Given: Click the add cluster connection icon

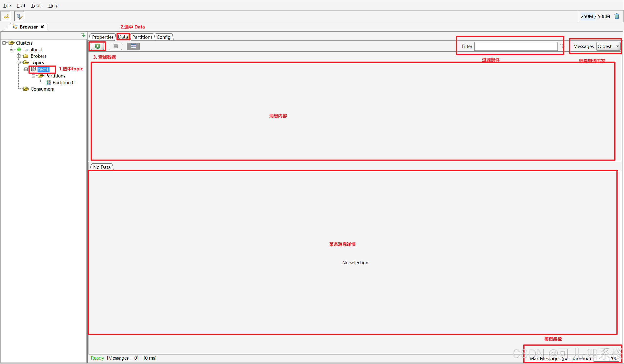Looking at the screenshot, I should [x=6, y=16].
